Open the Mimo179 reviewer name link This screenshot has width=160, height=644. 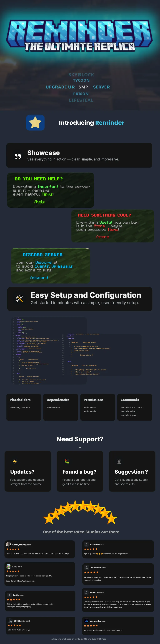(94, 593)
